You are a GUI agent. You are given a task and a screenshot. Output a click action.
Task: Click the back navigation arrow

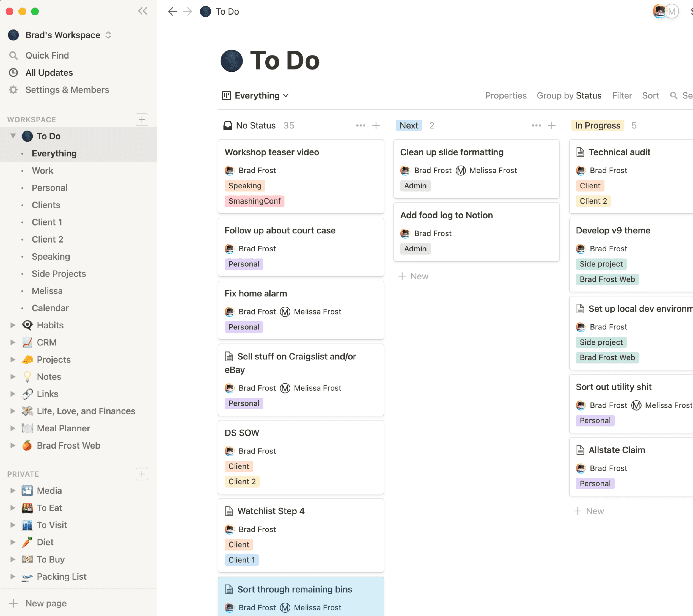172,12
